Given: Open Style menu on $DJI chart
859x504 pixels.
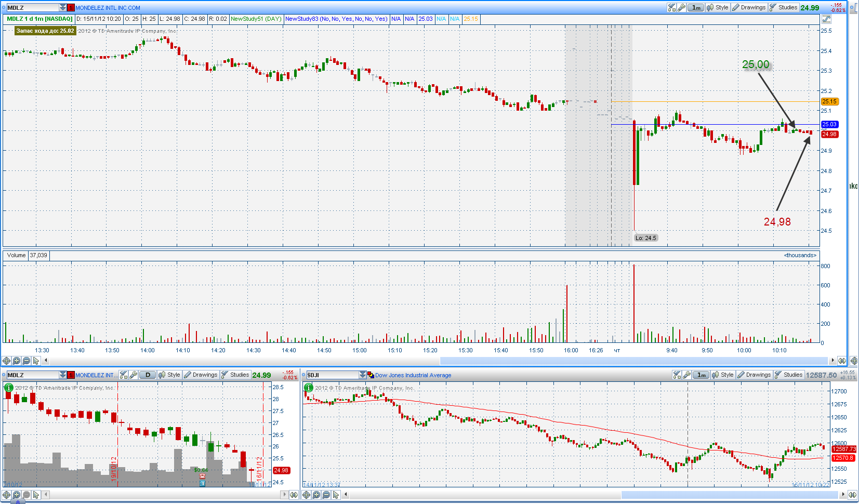Looking at the screenshot, I should (x=723, y=375).
